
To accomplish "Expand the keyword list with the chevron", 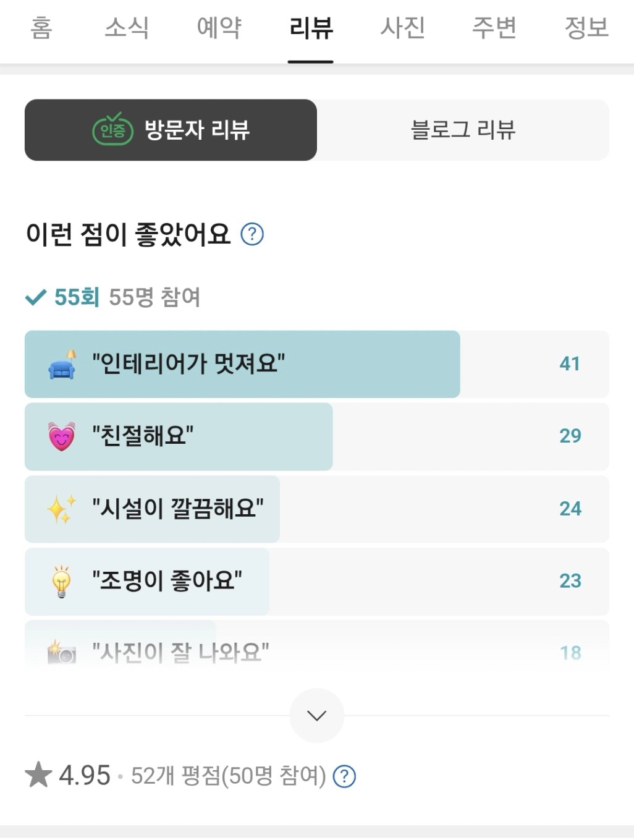I will point(317,715).
